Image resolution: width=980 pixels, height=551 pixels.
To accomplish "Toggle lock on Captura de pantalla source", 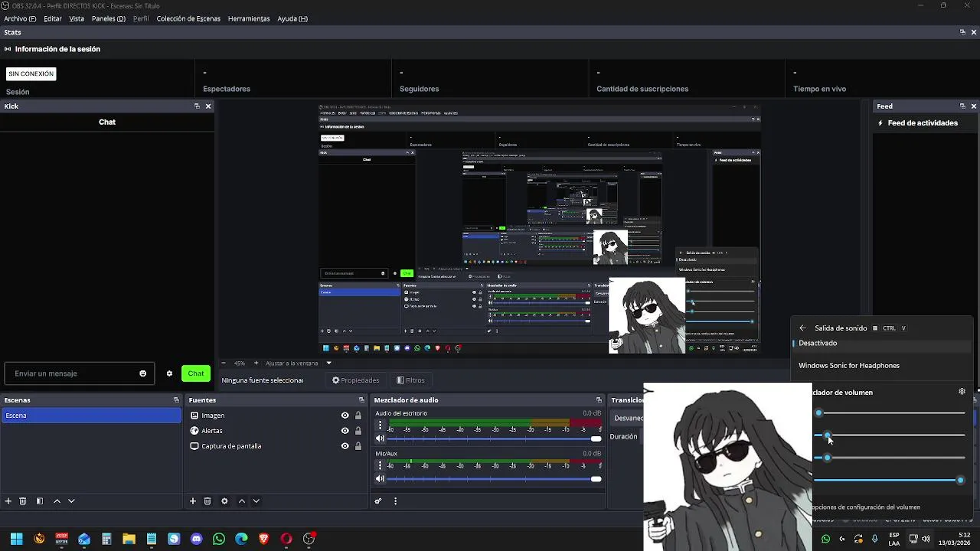I will (x=358, y=446).
